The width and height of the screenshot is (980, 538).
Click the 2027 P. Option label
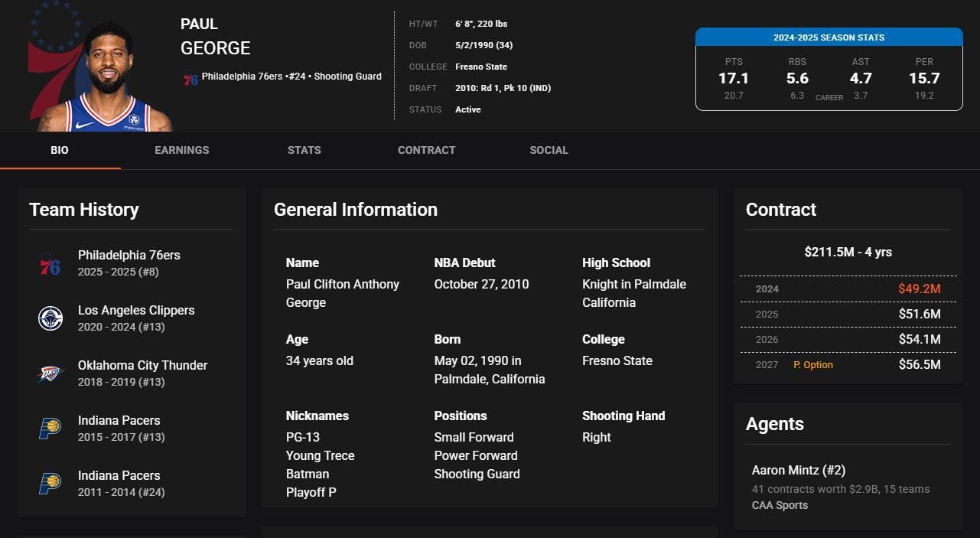812,365
